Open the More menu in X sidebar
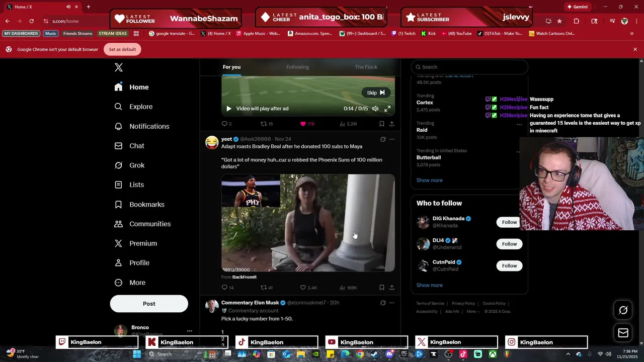 (x=130, y=283)
